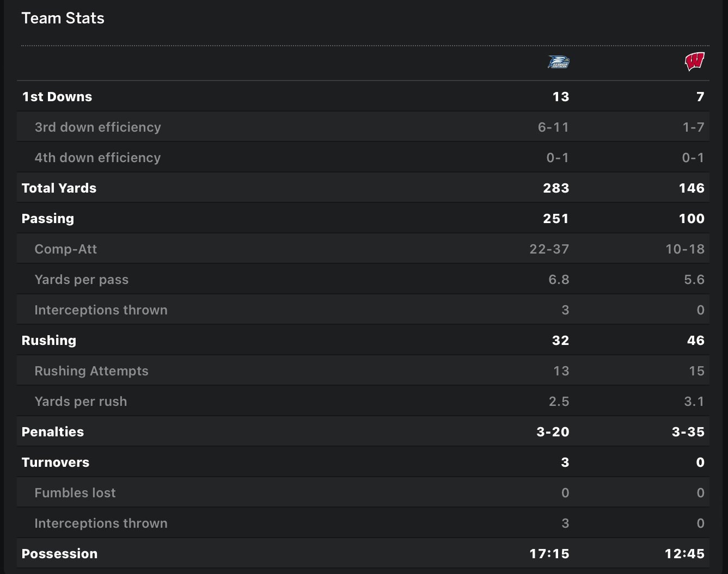The height and width of the screenshot is (574, 728).
Task: Select the Yards per rush label
Action: tap(81, 402)
